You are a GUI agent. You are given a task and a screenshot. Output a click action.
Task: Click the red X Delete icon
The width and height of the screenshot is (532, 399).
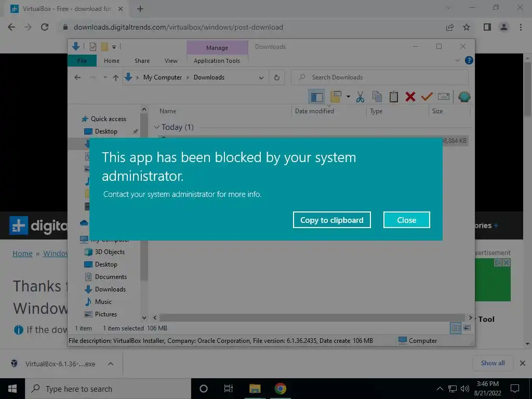[x=410, y=97]
